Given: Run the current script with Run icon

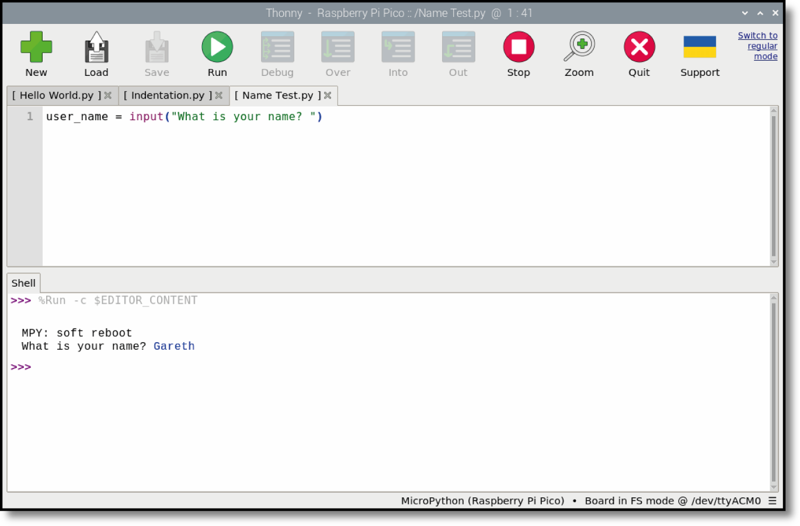Looking at the screenshot, I should (x=217, y=47).
